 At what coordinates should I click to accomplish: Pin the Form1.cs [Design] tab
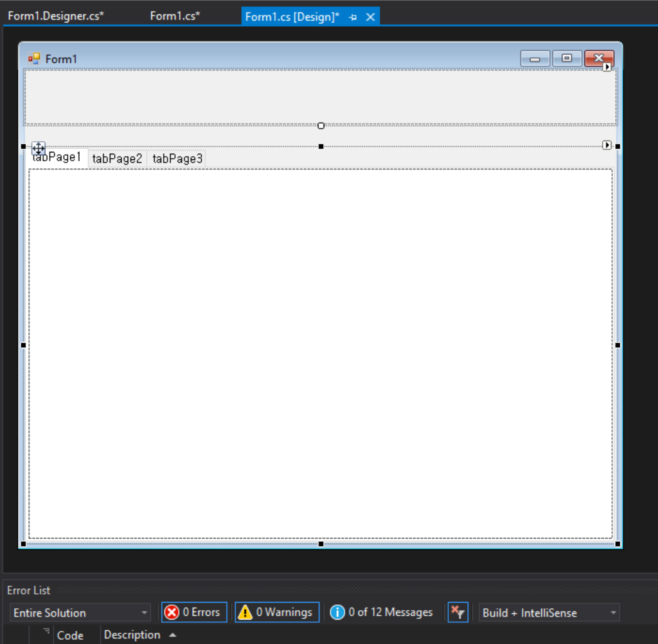point(353,17)
